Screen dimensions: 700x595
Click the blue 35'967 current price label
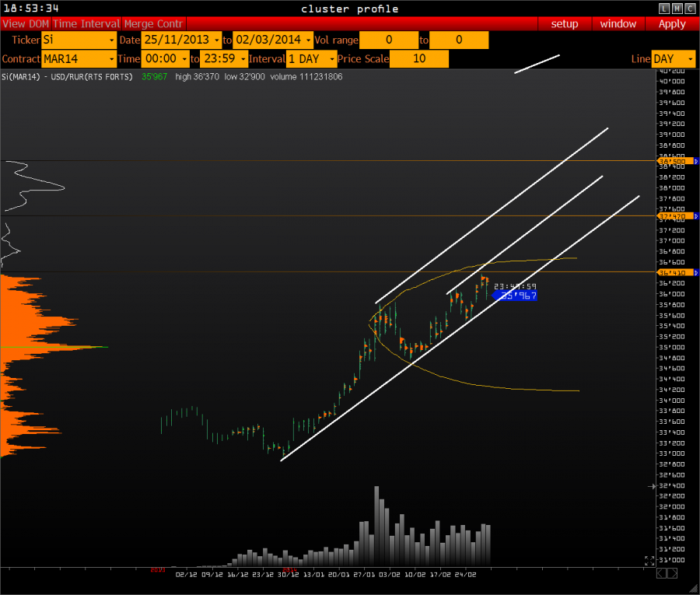516,296
